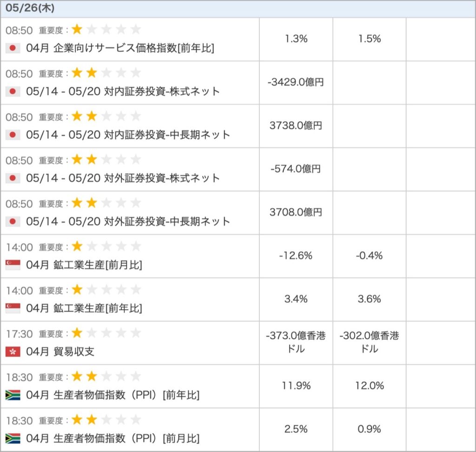Screen dimensions: 476x452
Task: Open 04月 企業向けサービス価格指数[前年比] entry
Action: coord(120,48)
